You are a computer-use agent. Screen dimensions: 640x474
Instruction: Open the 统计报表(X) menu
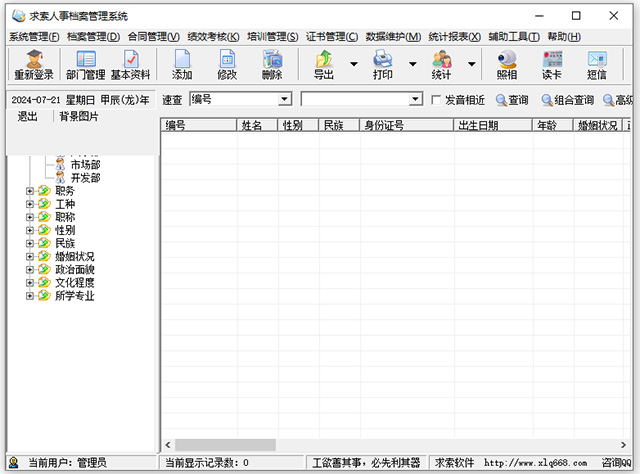tap(455, 37)
